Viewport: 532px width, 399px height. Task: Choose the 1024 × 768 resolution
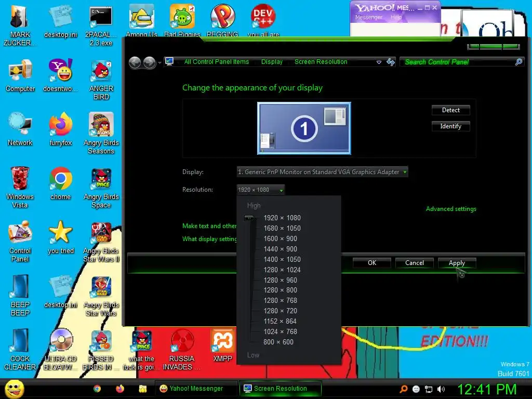[280, 331]
